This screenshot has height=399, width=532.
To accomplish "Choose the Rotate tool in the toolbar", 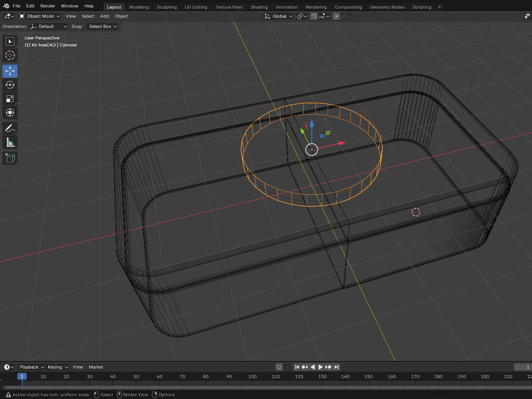I will (x=10, y=85).
